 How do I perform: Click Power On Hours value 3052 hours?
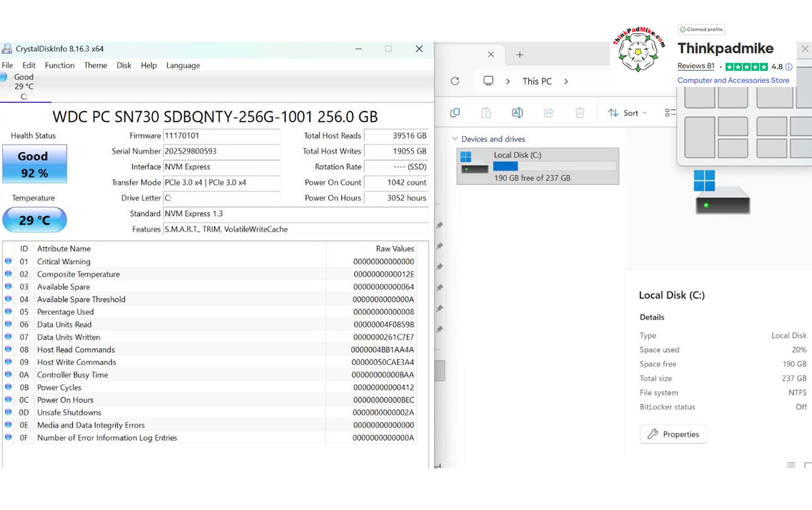[x=396, y=198]
